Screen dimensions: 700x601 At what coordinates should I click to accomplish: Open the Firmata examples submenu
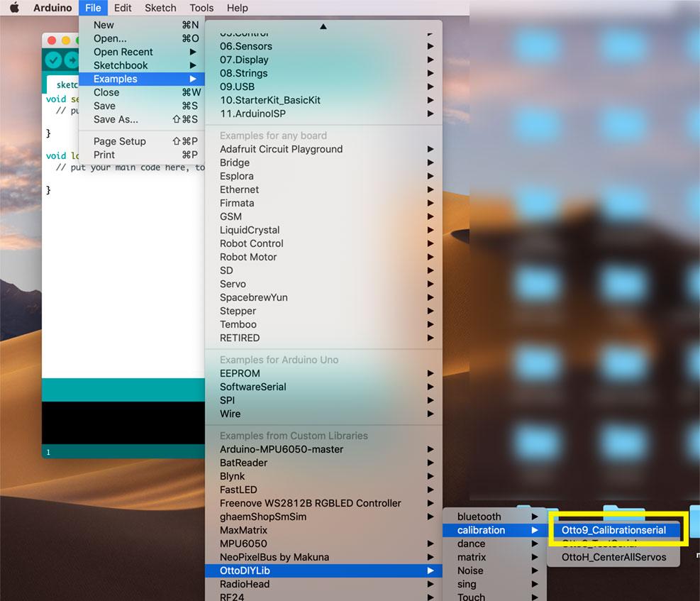(x=323, y=203)
